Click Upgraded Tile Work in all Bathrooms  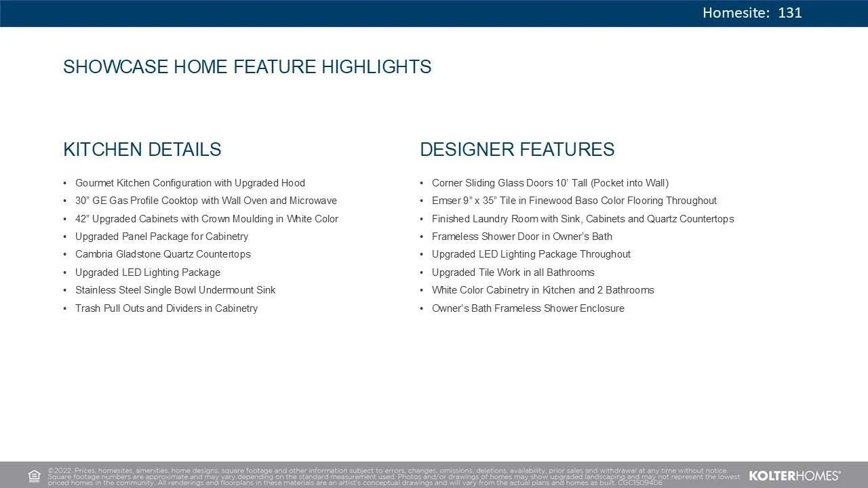(513, 272)
